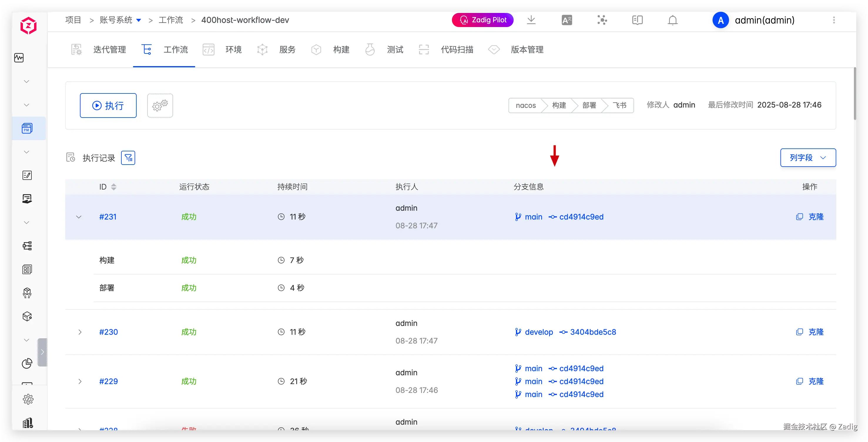Click the Zadig logo icon
Screen dimensions: 868x442
click(x=28, y=26)
